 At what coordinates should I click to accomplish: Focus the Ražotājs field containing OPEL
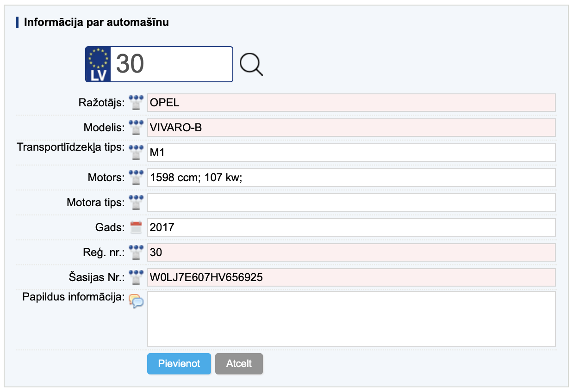[351, 103]
